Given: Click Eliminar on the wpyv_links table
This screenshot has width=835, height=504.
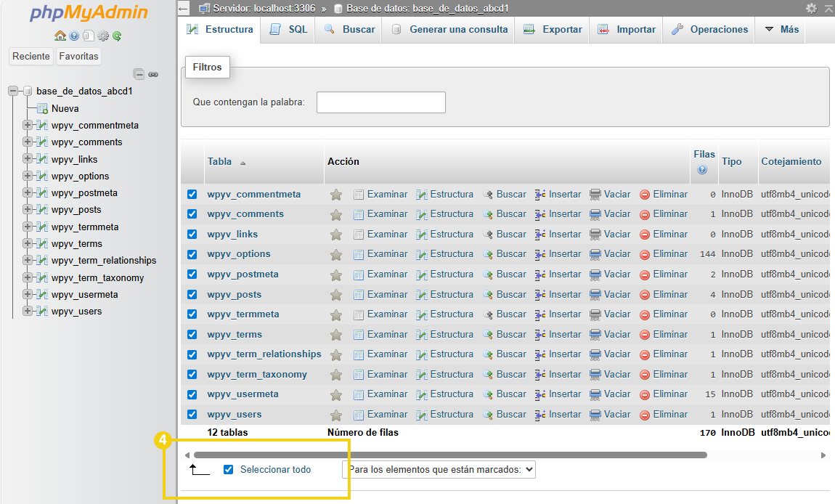Looking at the screenshot, I should [x=669, y=234].
